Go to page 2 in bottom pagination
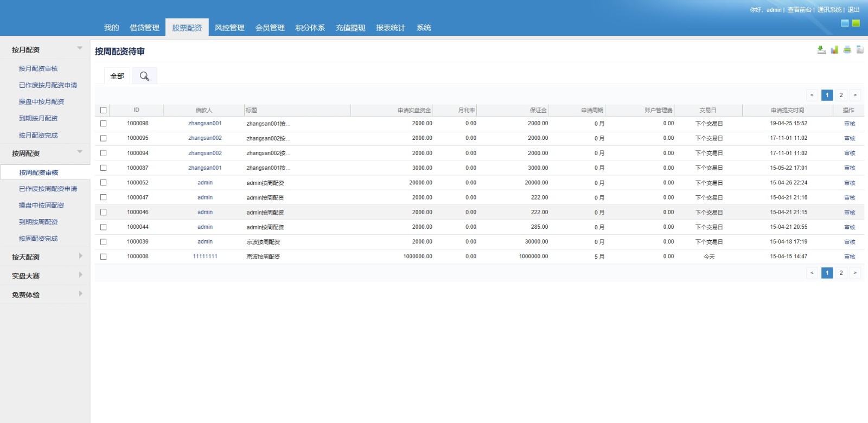Image resolution: width=868 pixels, height=423 pixels. pos(841,273)
